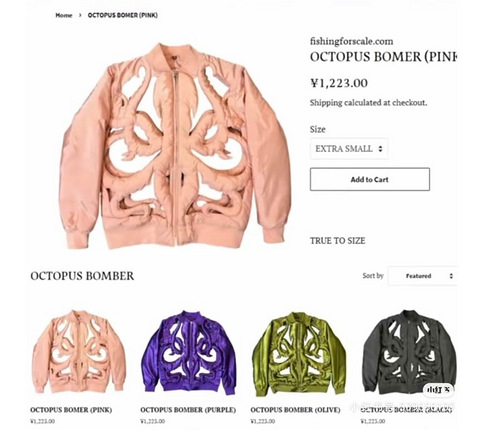Click the up-down arrows in Size selector
This screenshot has height=430, width=480.
click(380, 149)
